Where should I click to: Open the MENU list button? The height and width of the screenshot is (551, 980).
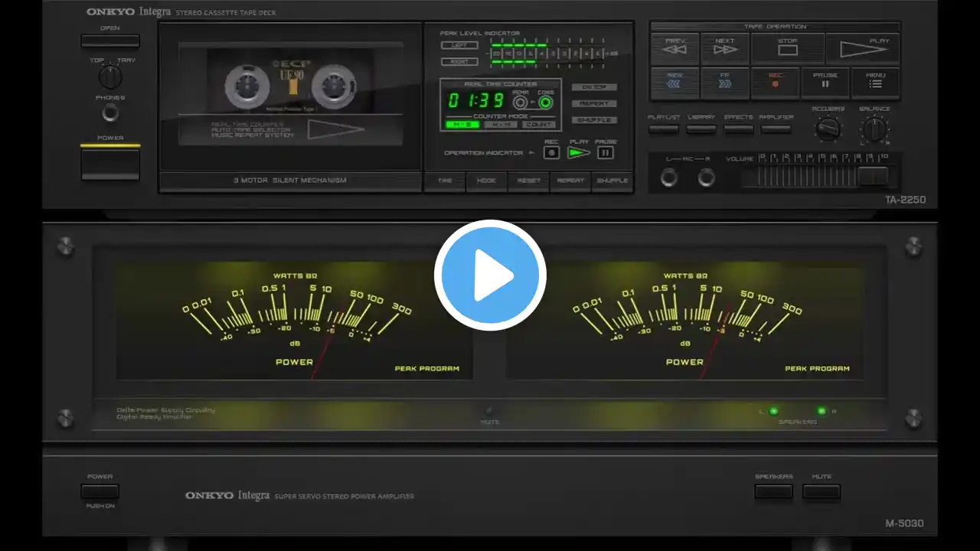[x=875, y=83]
